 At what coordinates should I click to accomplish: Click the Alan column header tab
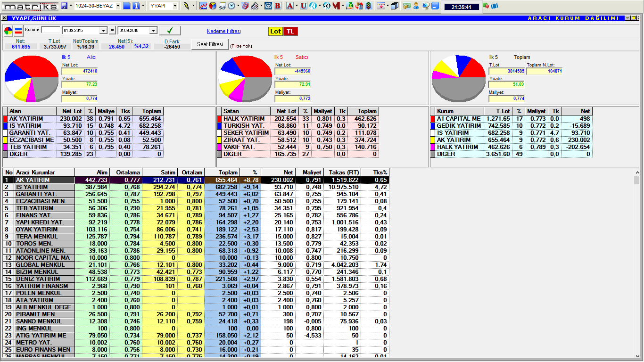point(29,111)
